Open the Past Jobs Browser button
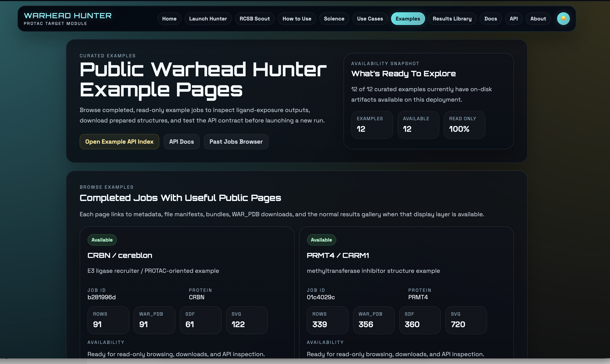Screen dimensions: 610x364 pos(236,142)
